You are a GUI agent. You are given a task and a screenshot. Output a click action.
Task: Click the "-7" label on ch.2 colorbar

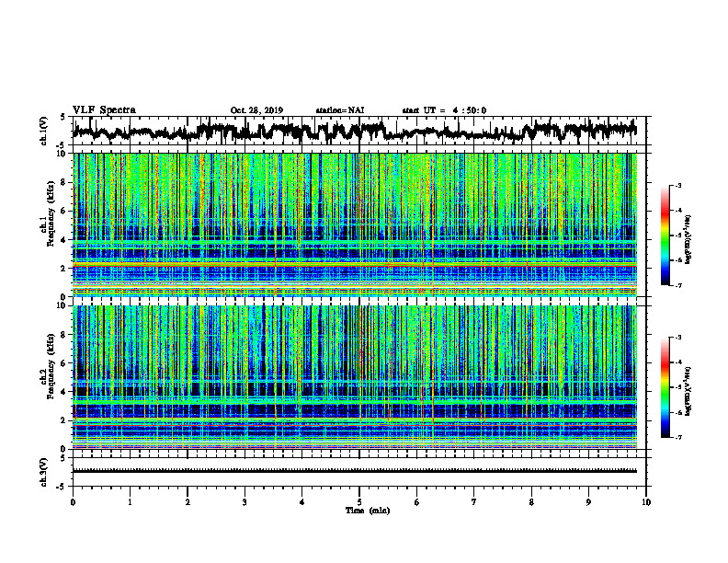678,437
